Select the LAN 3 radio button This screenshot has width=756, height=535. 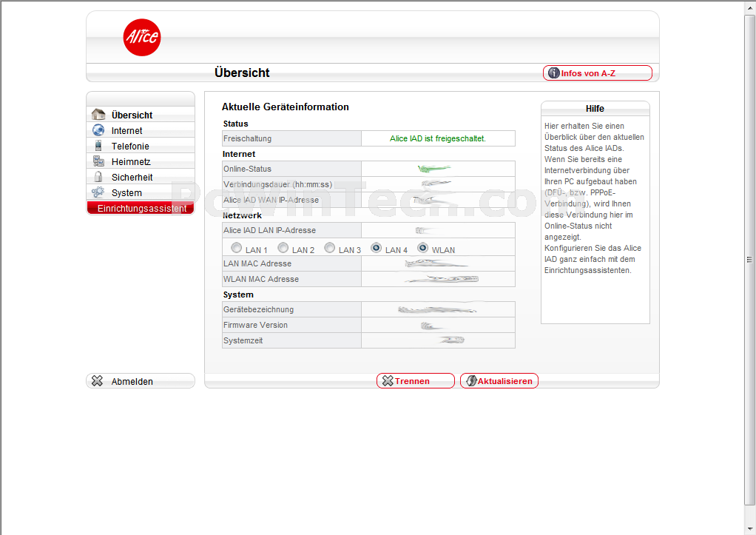329,247
